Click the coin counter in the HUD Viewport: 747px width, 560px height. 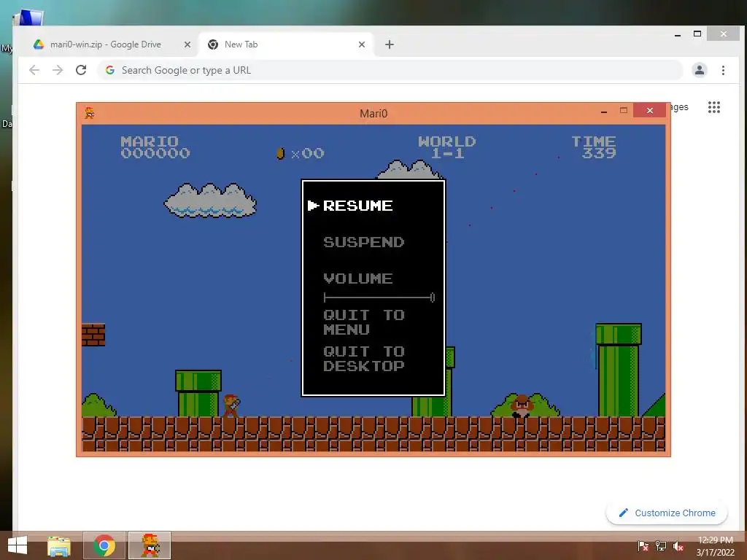pos(300,153)
